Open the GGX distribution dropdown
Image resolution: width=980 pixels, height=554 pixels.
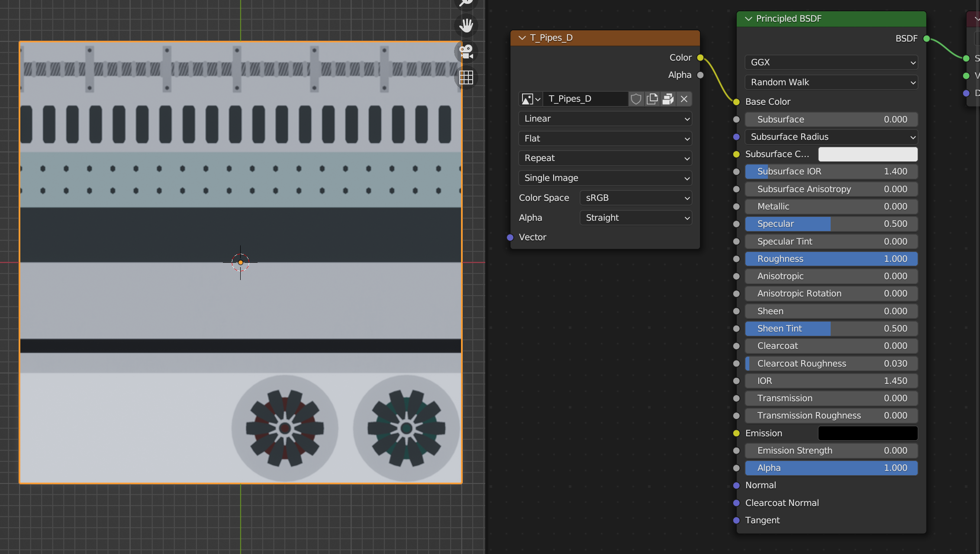tap(831, 62)
